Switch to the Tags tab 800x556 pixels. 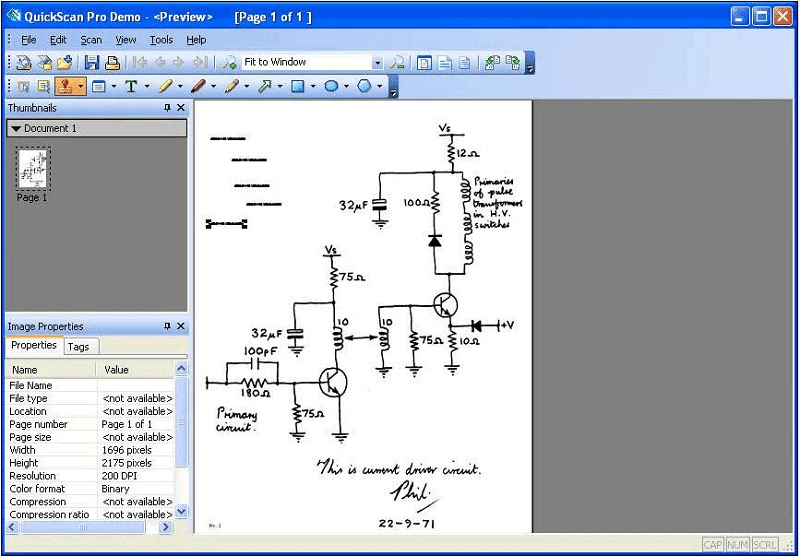pos(78,347)
